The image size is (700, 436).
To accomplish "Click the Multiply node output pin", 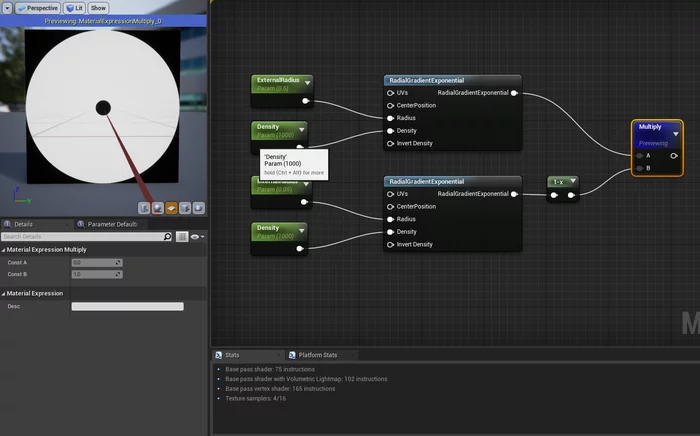I will (x=674, y=156).
